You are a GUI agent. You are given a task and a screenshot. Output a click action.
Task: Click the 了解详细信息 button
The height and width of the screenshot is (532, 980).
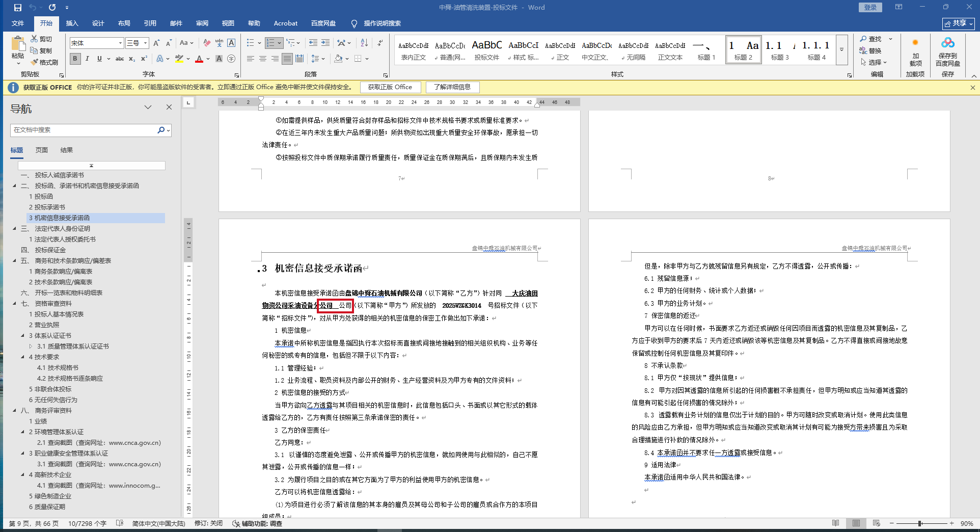452,87
